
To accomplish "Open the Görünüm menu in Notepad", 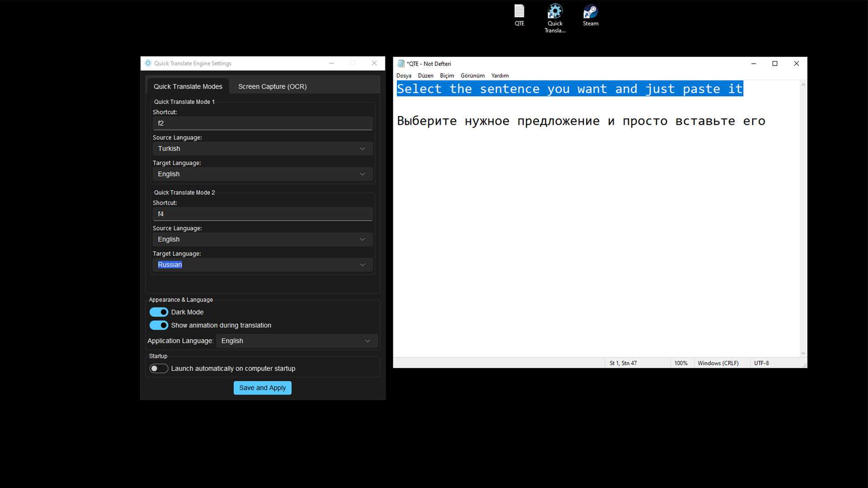I will (x=472, y=75).
